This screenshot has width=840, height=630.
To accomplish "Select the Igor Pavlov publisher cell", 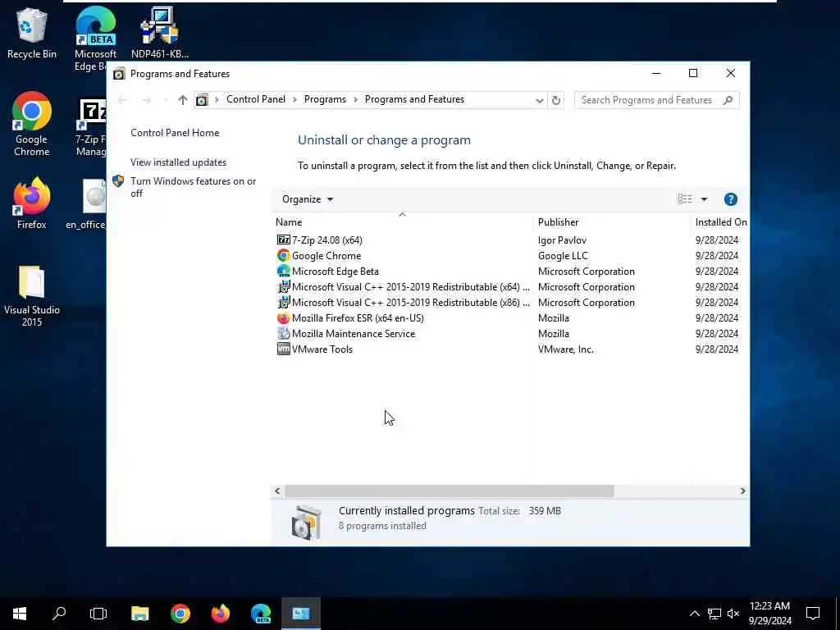I will pos(562,240).
